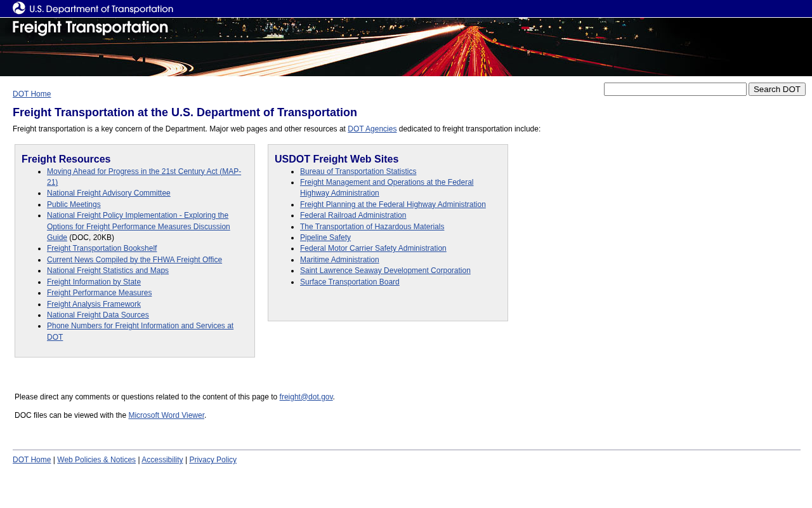Open National Freight Advisory Committee link
This screenshot has width=812, height=508.
coord(108,193)
